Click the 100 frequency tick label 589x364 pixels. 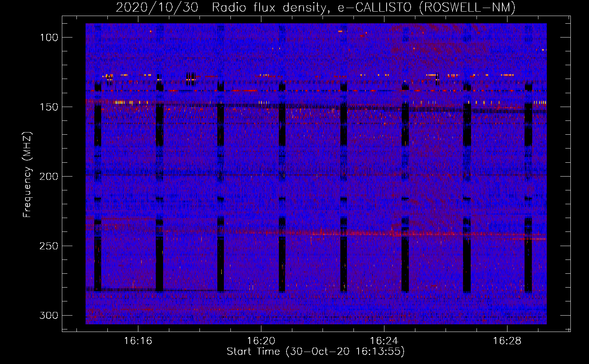[x=48, y=37]
